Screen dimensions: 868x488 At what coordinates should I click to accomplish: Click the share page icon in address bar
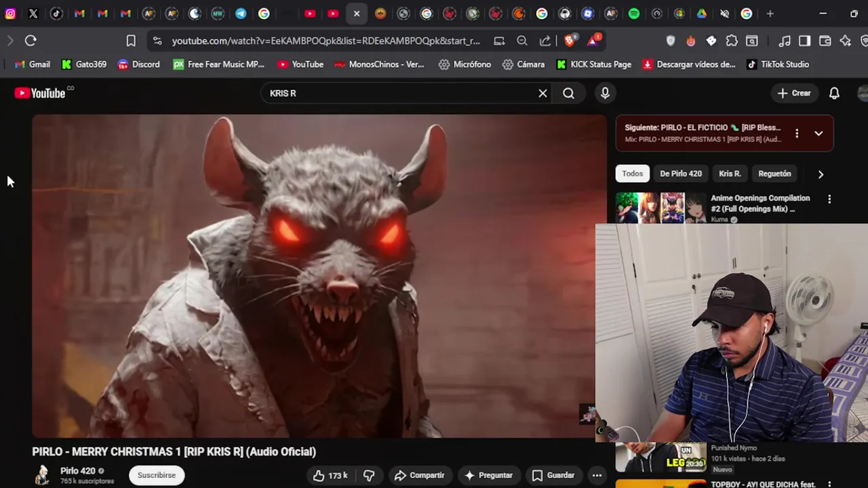tap(545, 41)
